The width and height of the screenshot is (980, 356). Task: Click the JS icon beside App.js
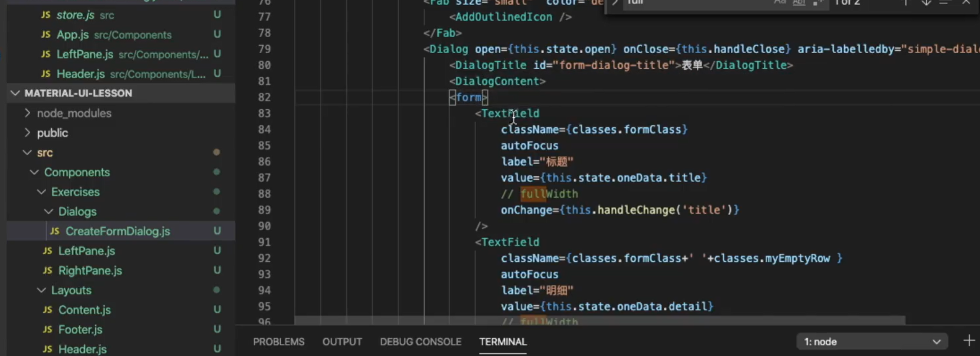[x=46, y=35]
